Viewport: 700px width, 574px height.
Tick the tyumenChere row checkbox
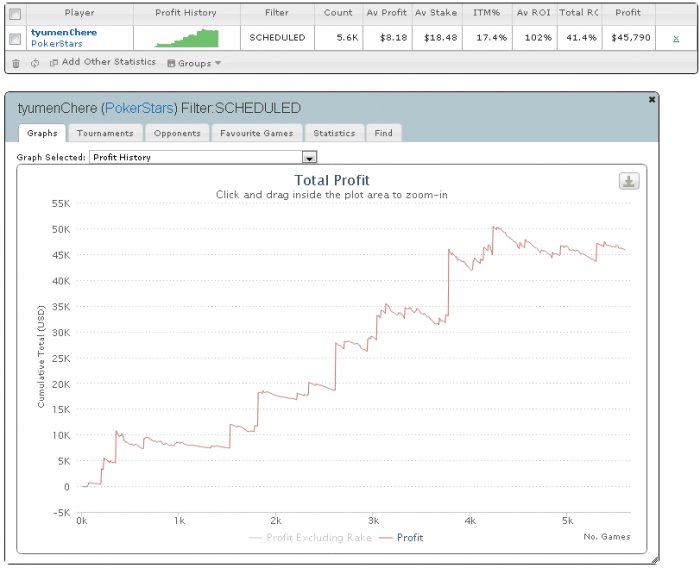click(15, 39)
